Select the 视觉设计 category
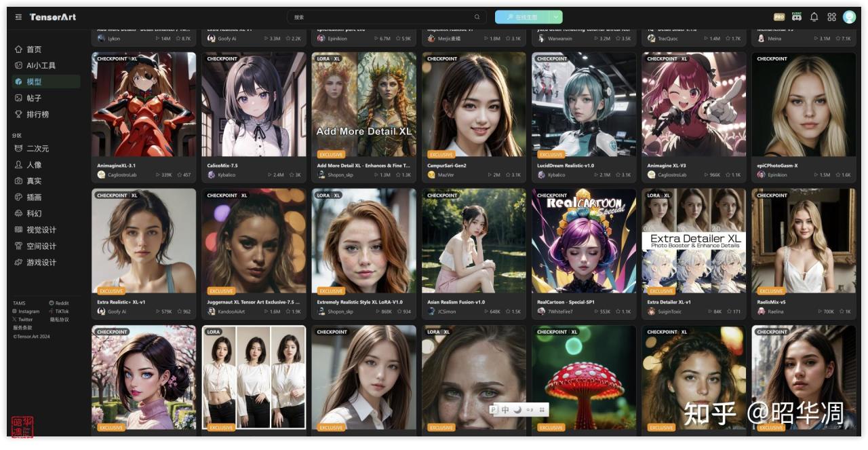The height and width of the screenshot is (450, 868). click(45, 230)
